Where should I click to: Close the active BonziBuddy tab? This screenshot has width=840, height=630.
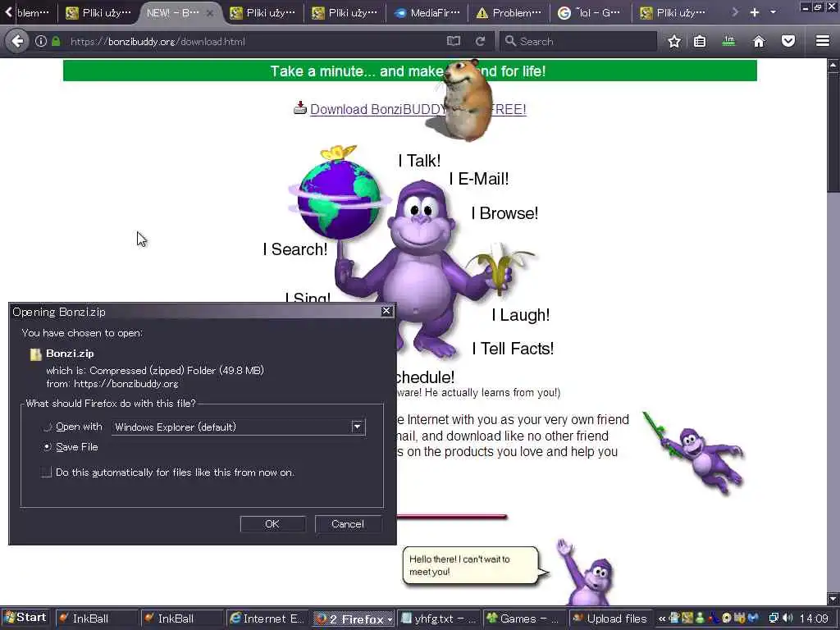click(210, 13)
